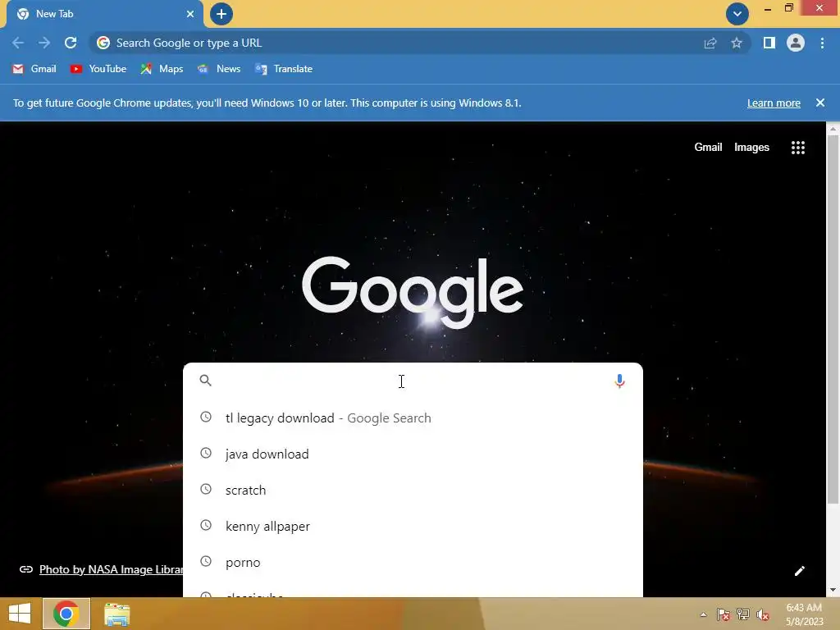Show hidden system tray icons
Viewport: 840px width, 630px height.
(703, 614)
